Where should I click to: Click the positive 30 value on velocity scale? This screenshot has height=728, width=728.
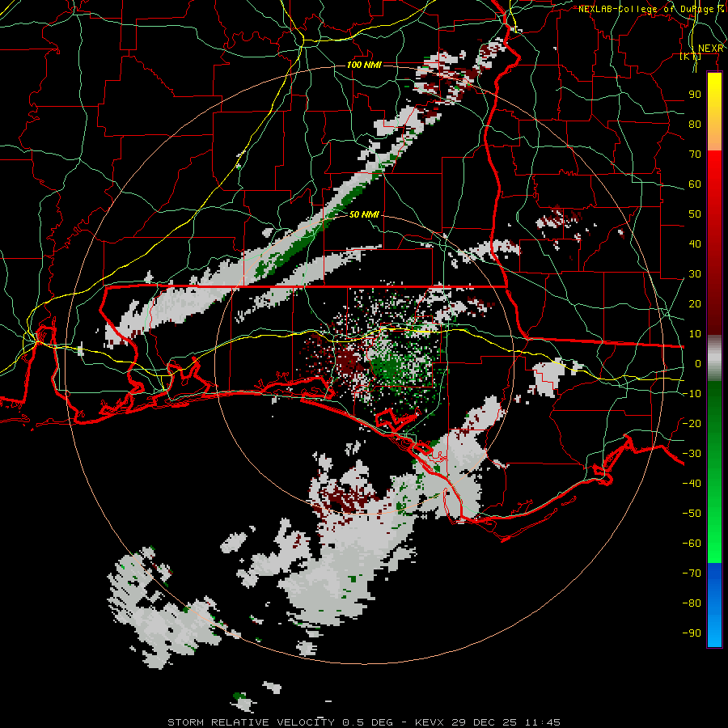(x=695, y=274)
